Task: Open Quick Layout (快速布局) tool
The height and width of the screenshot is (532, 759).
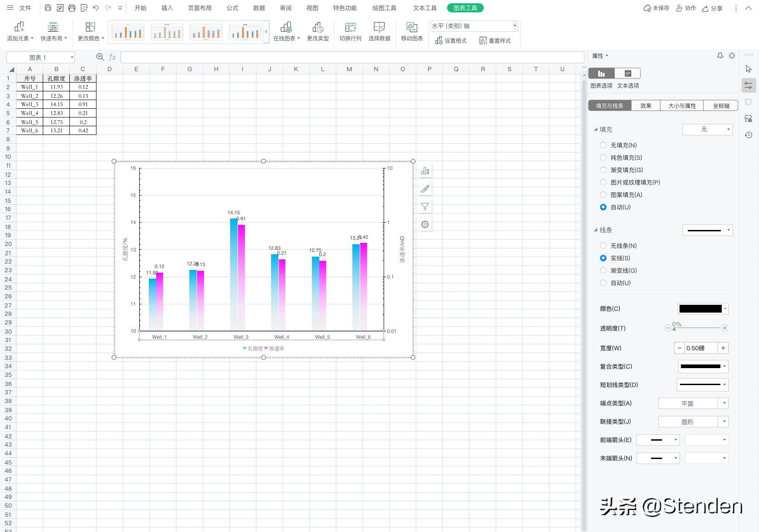Action: coord(53,31)
